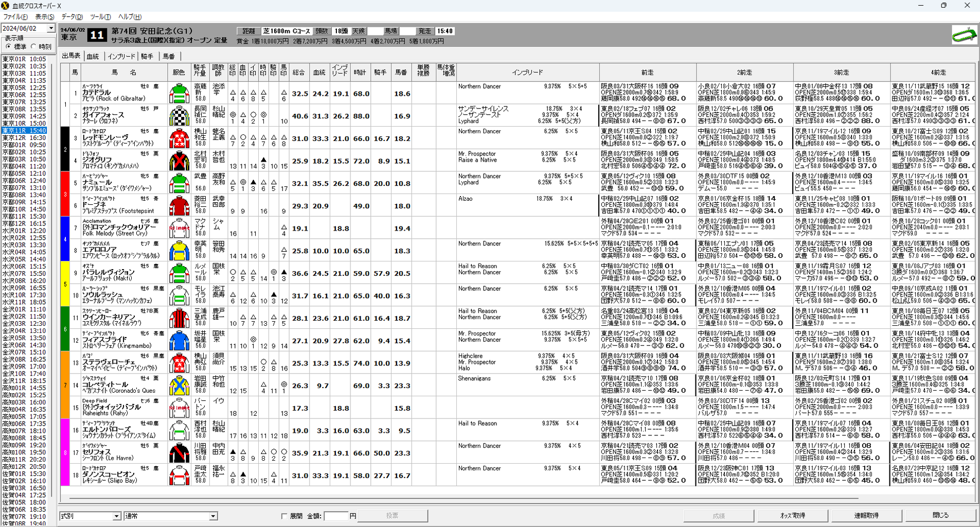This screenshot has height=527, width=980.
Task: Click the blue silk icon for フィアスプライド
Action: coord(179,341)
